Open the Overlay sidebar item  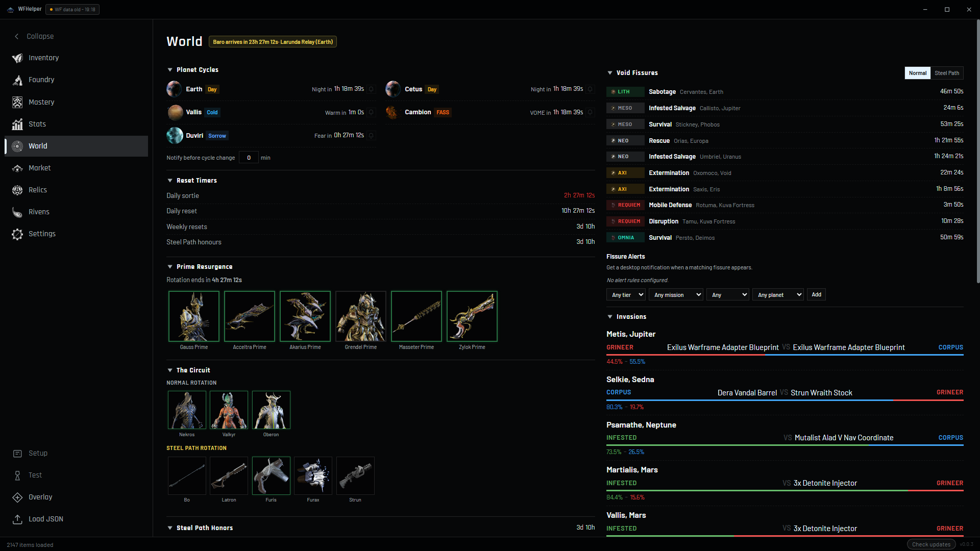tap(77, 497)
